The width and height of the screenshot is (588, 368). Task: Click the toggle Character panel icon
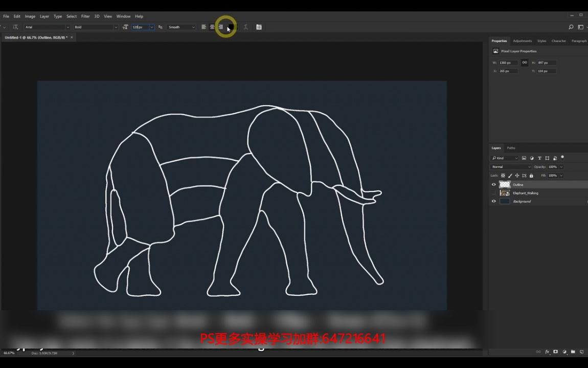coord(259,27)
